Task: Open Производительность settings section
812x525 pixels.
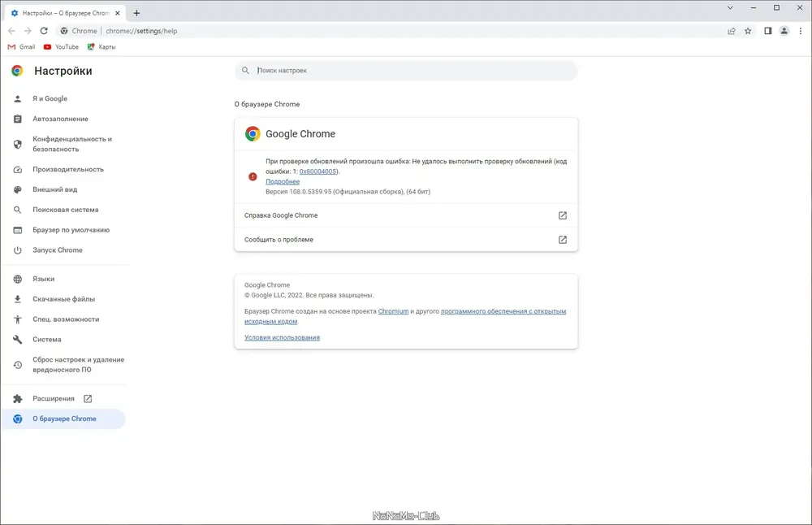Action: pos(63,170)
